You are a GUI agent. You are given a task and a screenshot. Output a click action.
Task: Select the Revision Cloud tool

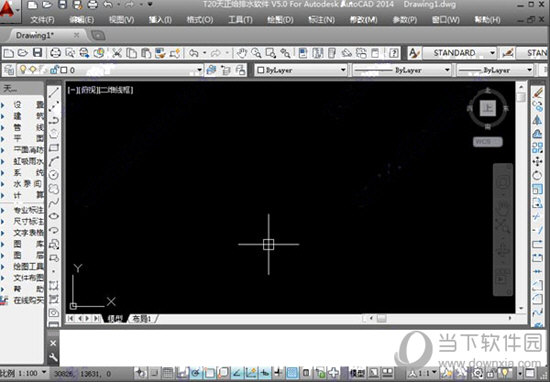pyautogui.click(x=54, y=189)
